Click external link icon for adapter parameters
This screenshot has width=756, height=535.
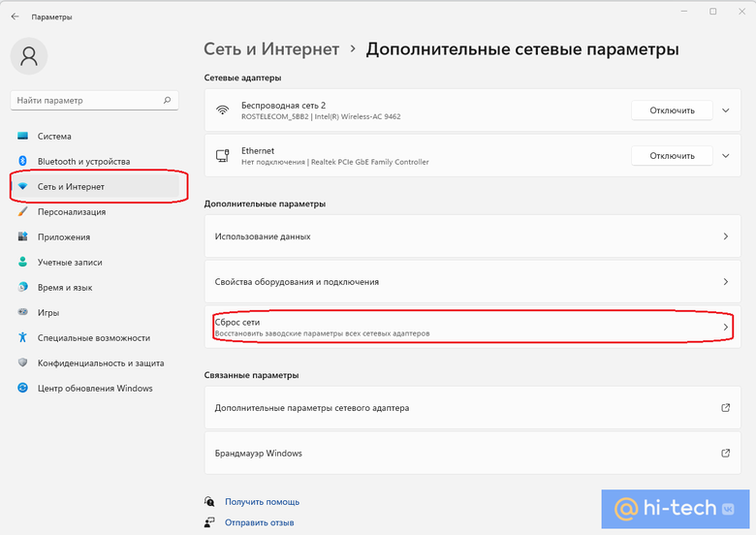pos(725,408)
